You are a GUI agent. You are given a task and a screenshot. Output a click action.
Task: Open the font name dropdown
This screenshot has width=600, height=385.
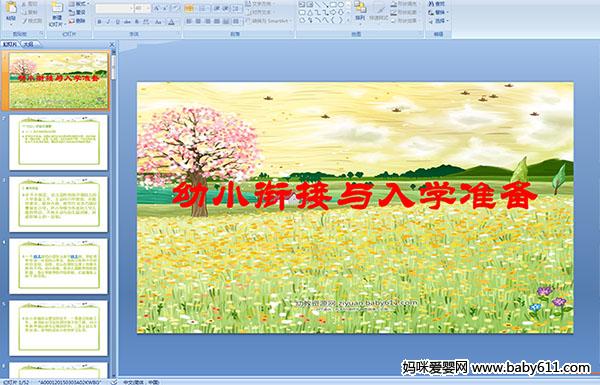(x=114, y=8)
